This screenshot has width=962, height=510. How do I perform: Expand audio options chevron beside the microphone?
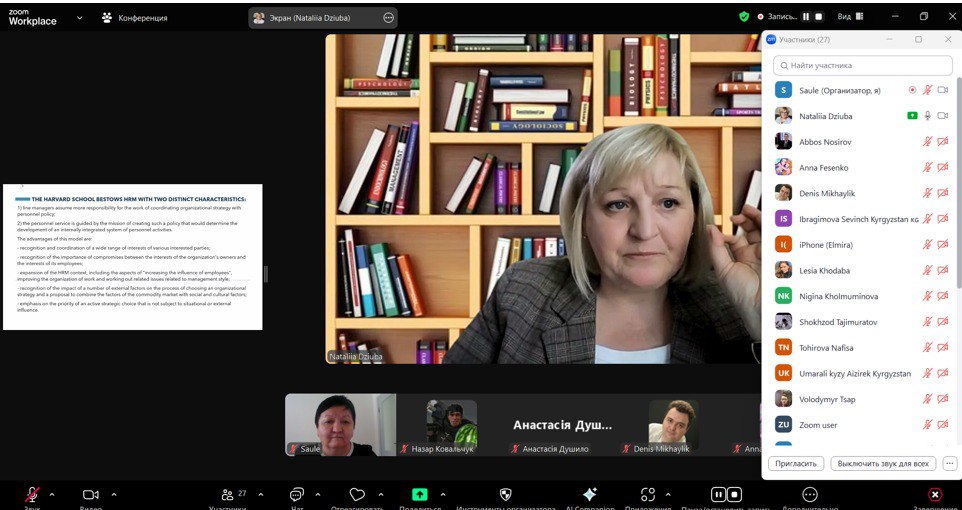[52, 495]
